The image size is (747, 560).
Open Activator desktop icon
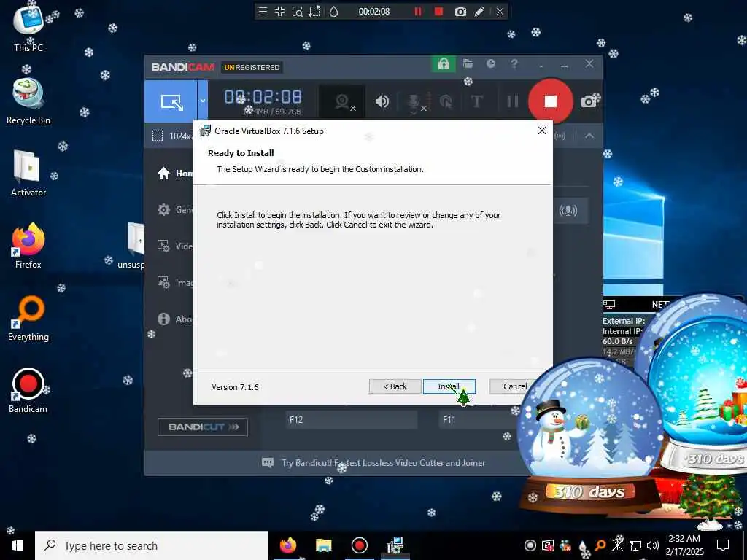point(28,174)
